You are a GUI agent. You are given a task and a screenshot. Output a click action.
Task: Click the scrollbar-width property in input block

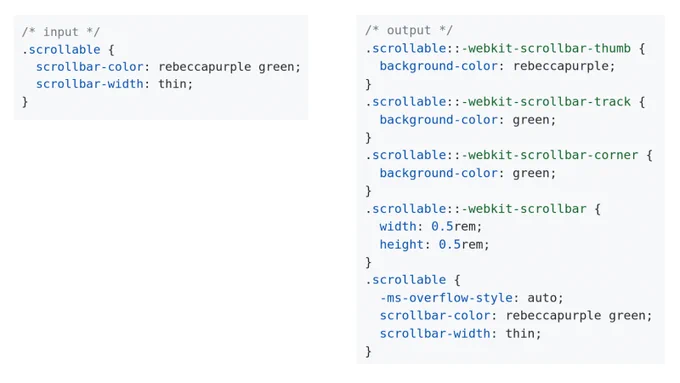(90, 84)
